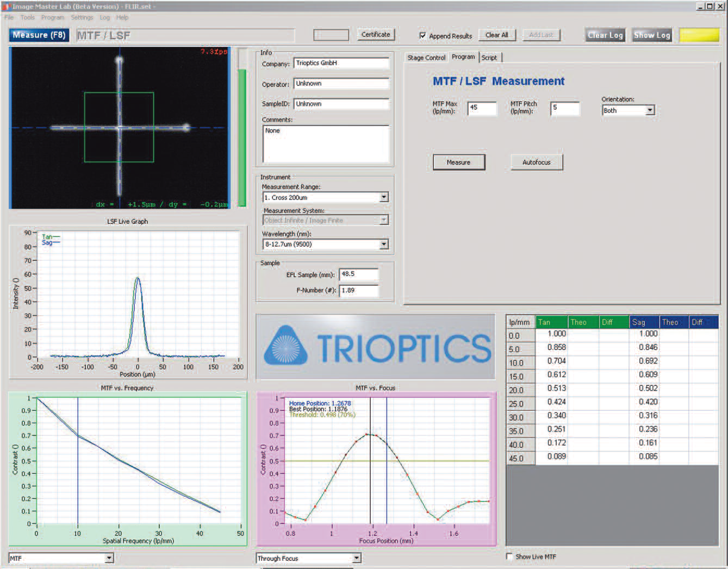Toggle the Append Results checkbox
This screenshot has width=728, height=569.
click(x=422, y=35)
